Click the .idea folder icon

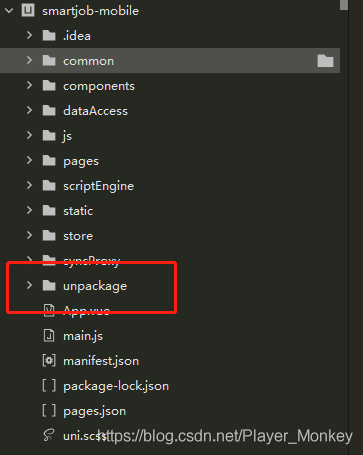tap(49, 35)
